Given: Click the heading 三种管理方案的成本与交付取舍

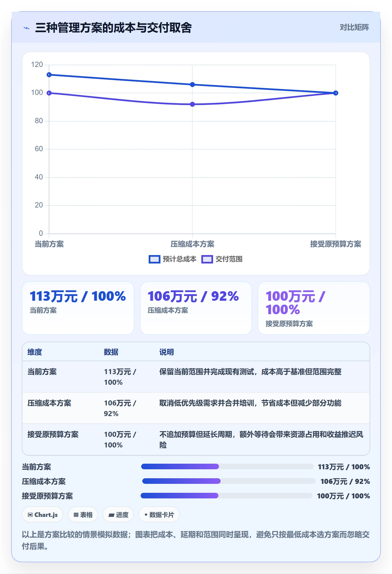Looking at the screenshot, I should (x=113, y=28).
